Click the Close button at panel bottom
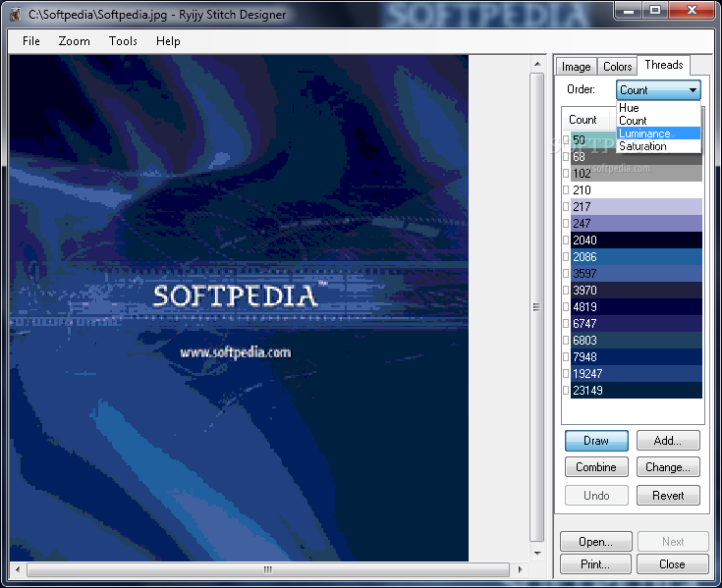The height and width of the screenshot is (588, 722). [672, 564]
